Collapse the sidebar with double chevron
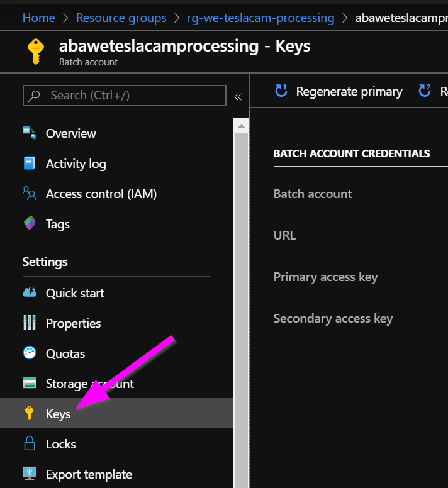Viewport: 448px width, 488px height. click(x=238, y=97)
